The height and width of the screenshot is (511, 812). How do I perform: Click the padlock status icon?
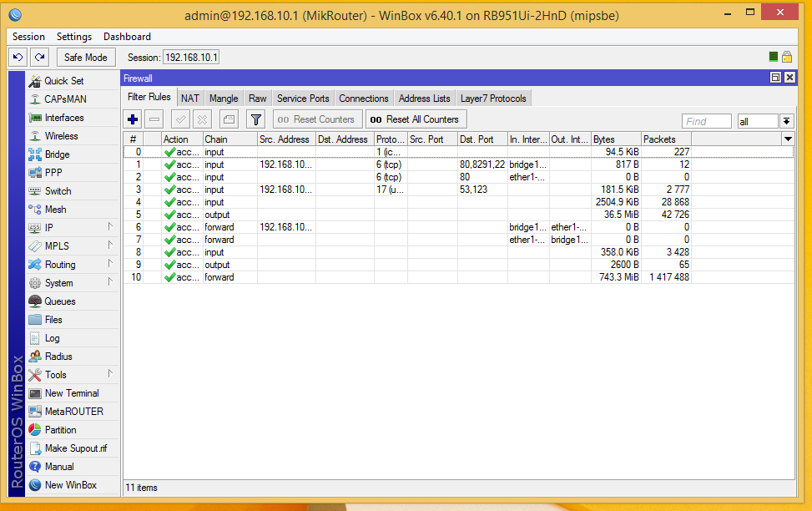click(787, 57)
